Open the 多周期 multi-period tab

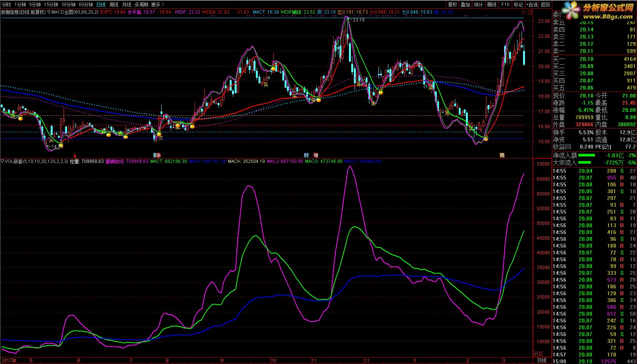click(141, 5)
